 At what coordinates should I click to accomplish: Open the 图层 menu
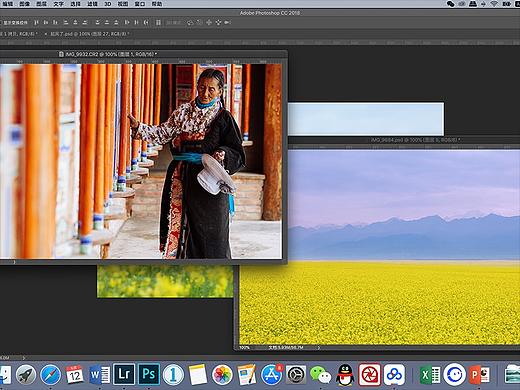tap(41, 4)
